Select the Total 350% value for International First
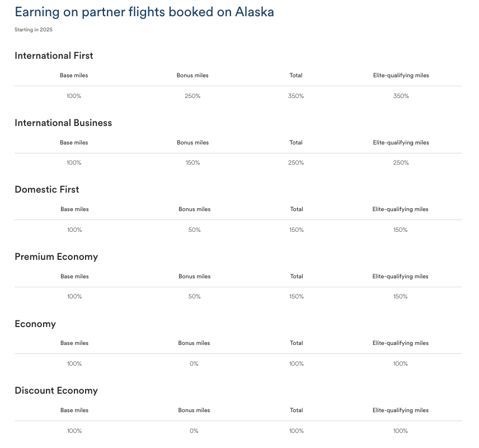 [x=296, y=96]
